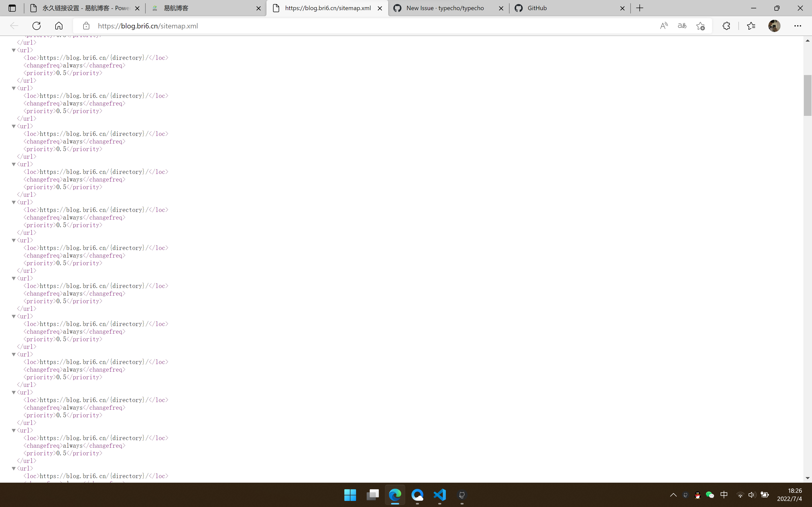Collapse the topmost fully visible url node
The image size is (812, 507).
(x=14, y=50)
